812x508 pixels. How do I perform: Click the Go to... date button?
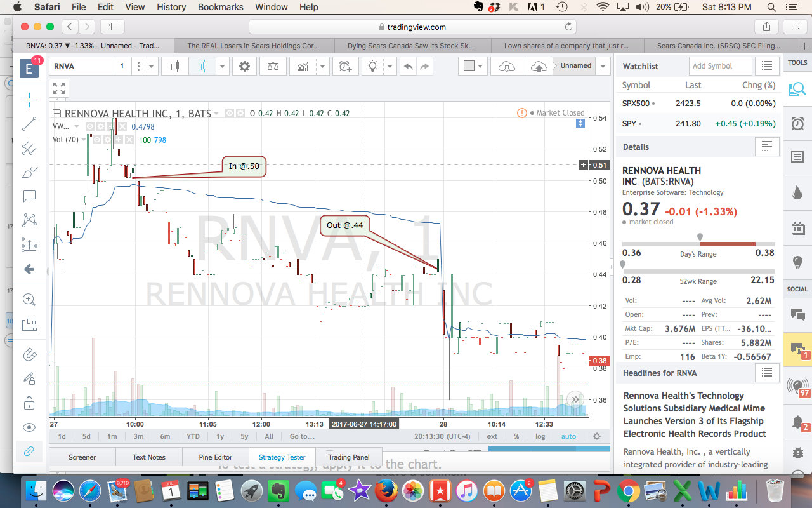[302, 436]
